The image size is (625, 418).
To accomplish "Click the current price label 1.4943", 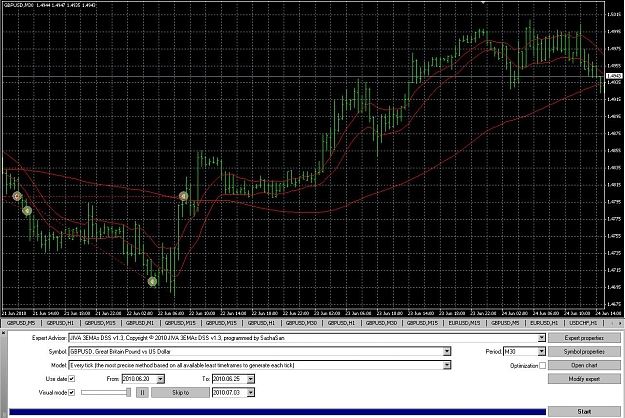I will pyautogui.click(x=613, y=76).
